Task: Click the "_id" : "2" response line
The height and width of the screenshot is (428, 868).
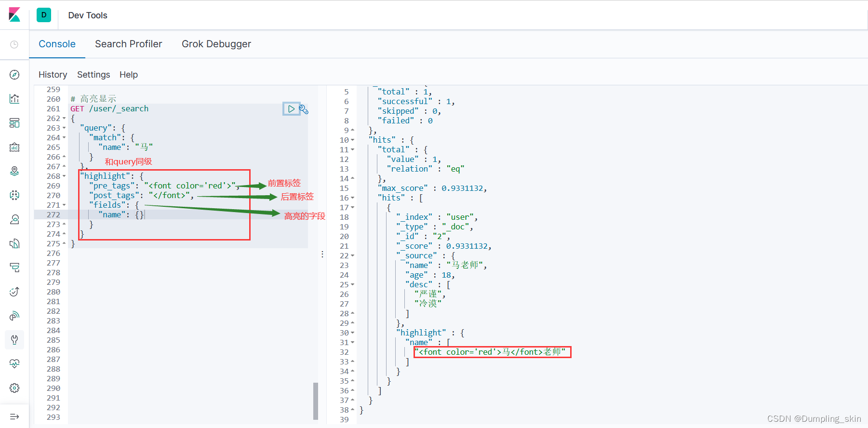Action: pyautogui.click(x=423, y=237)
